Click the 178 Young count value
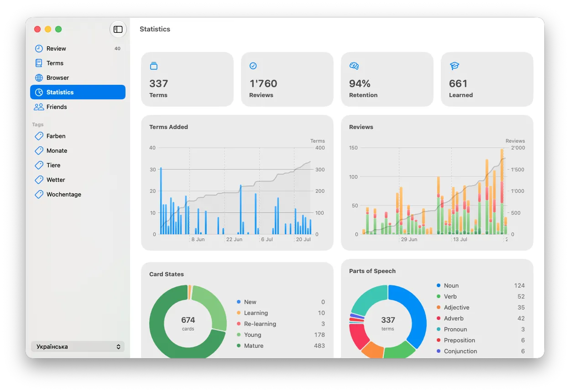 (x=319, y=335)
